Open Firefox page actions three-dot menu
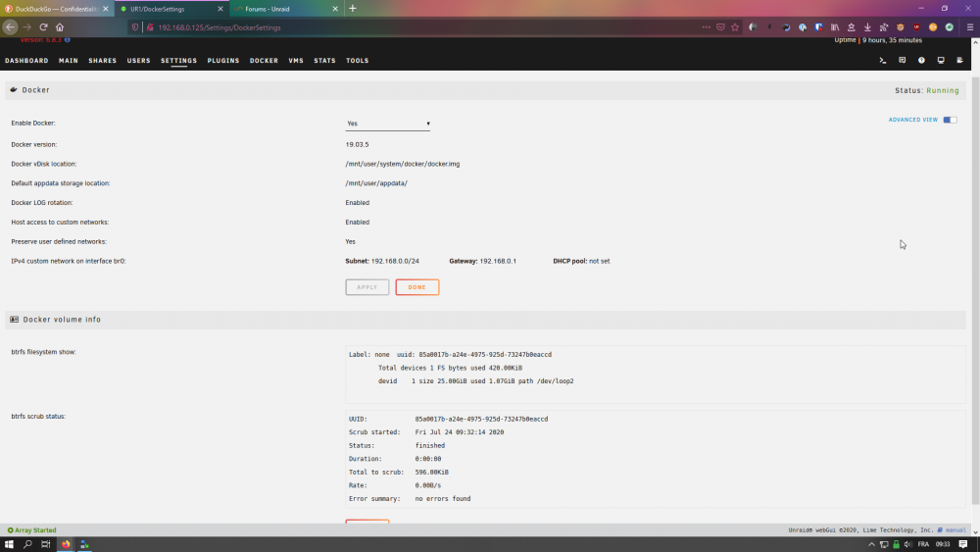980x552 pixels. click(706, 26)
